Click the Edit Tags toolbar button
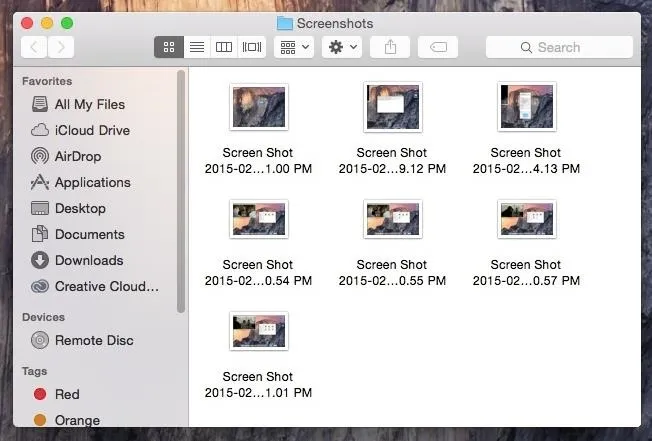652x441 pixels. (x=438, y=47)
